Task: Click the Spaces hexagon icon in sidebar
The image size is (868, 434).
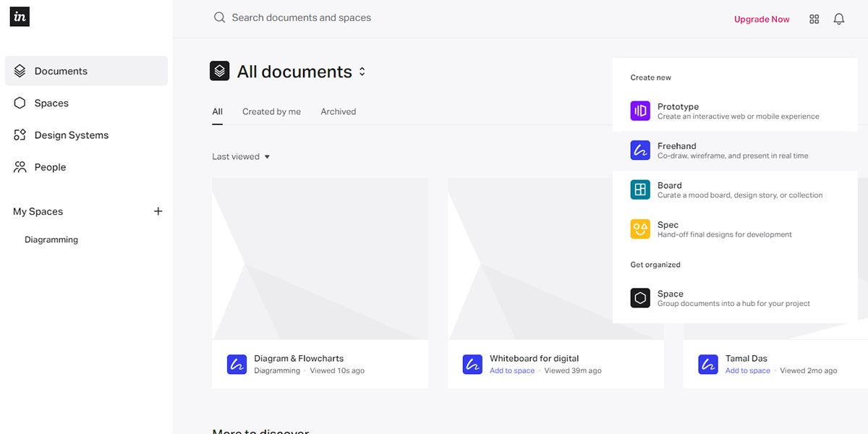Action: pos(20,103)
